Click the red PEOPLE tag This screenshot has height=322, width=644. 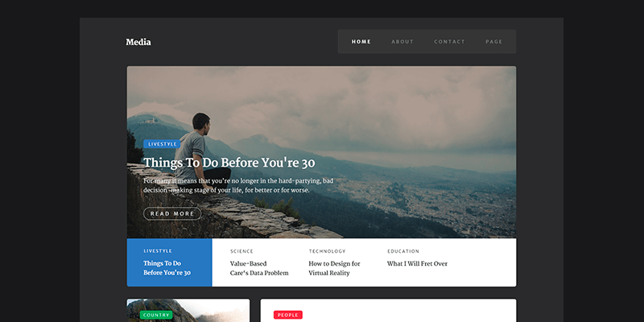pyautogui.click(x=288, y=315)
